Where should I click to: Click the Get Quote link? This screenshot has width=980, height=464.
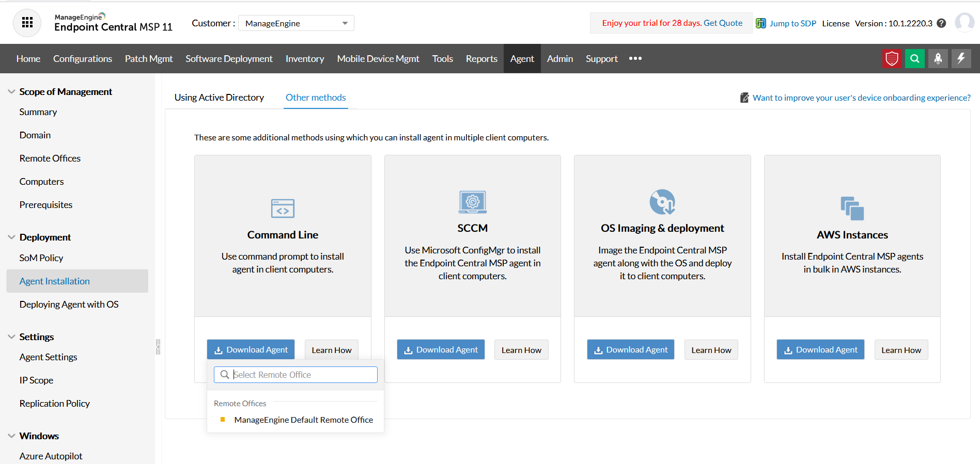723,23
